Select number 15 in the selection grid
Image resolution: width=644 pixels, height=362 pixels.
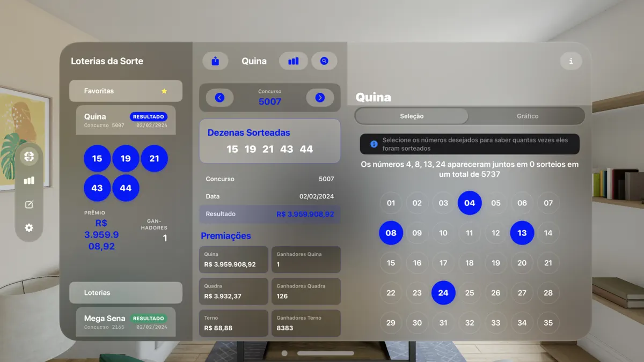tap(391, 263)
